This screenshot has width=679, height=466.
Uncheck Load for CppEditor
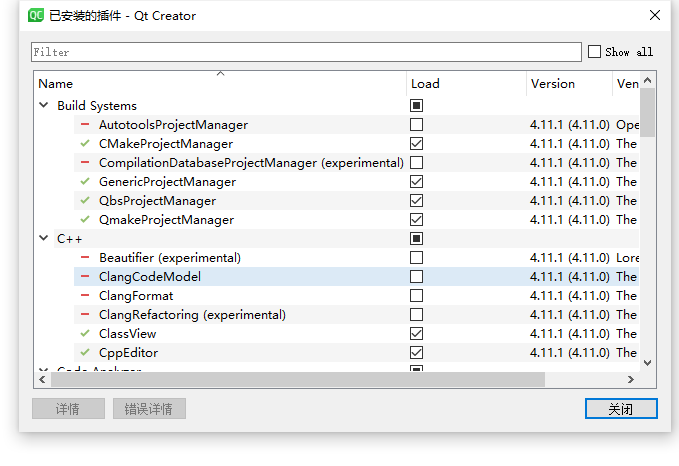click(417, 353)
